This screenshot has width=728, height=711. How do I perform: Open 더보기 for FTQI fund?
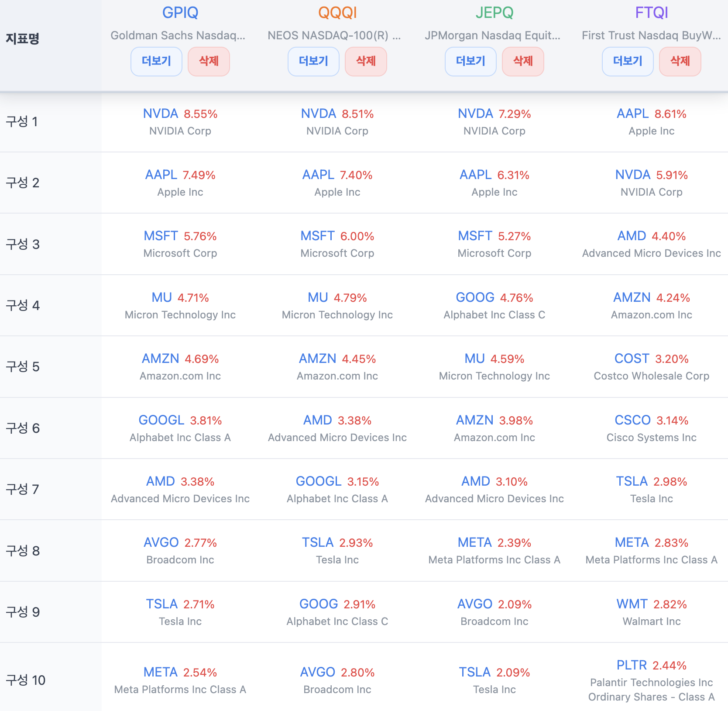point(628,61)
